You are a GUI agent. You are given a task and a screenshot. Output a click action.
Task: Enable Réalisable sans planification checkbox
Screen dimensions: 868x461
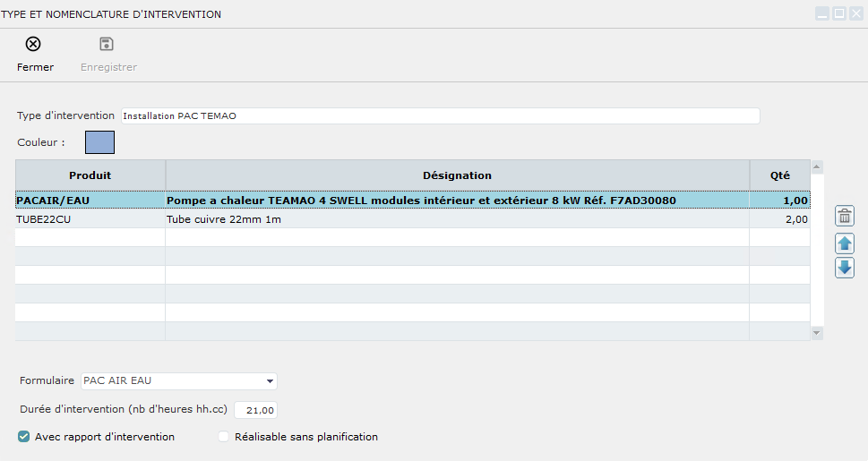[224, 437]
